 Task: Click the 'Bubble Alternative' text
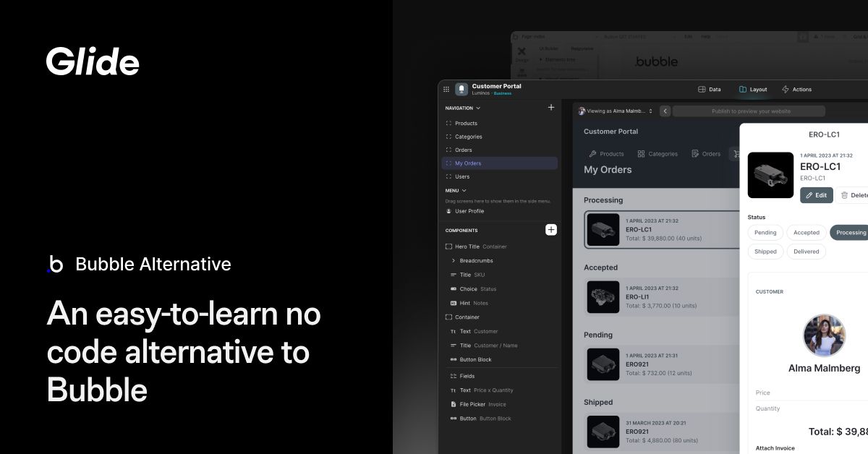point(153,265)
